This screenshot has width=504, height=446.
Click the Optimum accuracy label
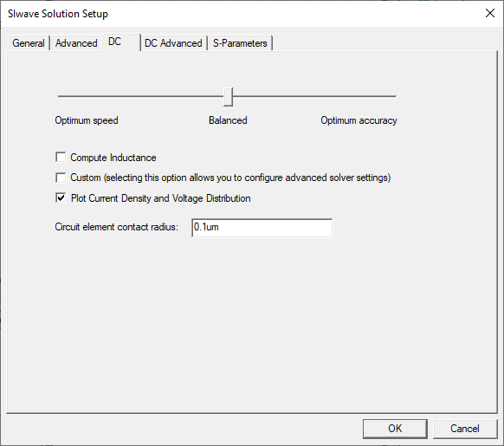[x=359, y=120]
